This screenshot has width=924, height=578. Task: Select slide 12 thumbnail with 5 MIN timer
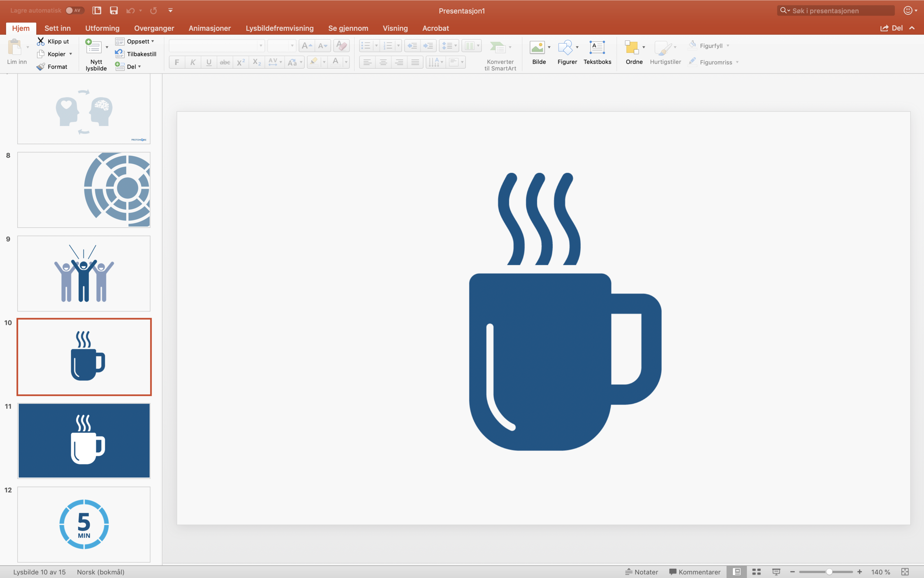[84, 524]
